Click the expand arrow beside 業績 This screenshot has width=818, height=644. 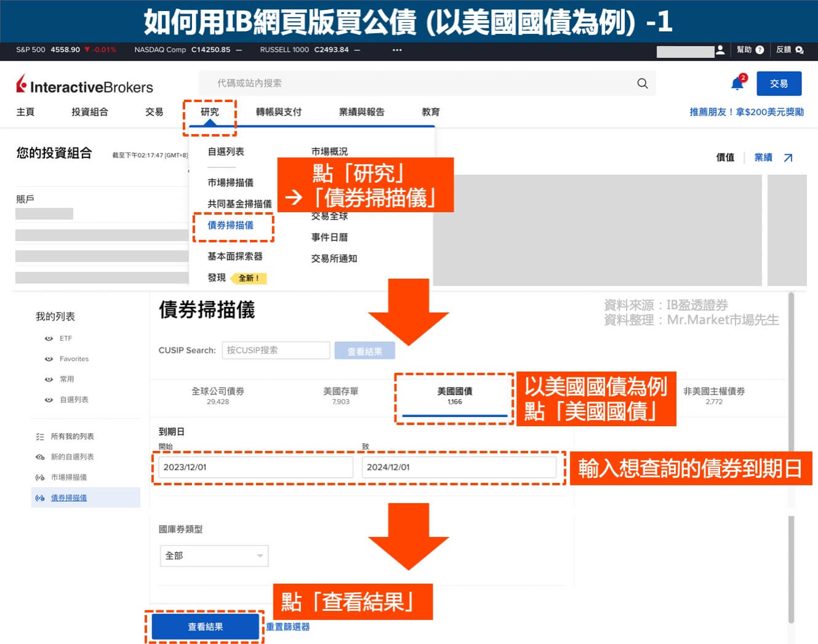[788, 157]
